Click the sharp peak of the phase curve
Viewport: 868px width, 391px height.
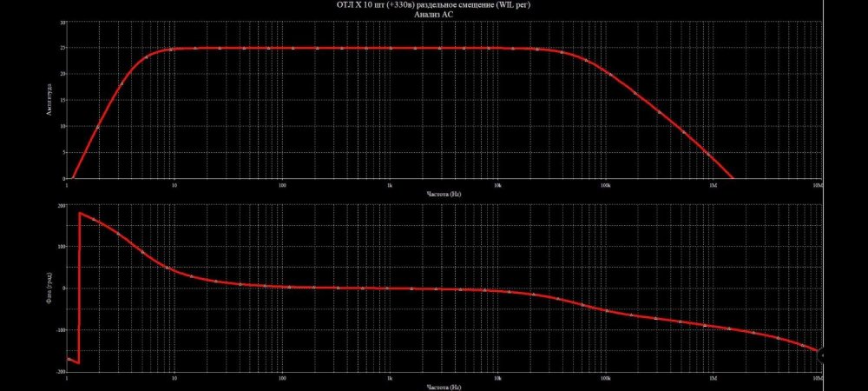click(x=80, y=213)
